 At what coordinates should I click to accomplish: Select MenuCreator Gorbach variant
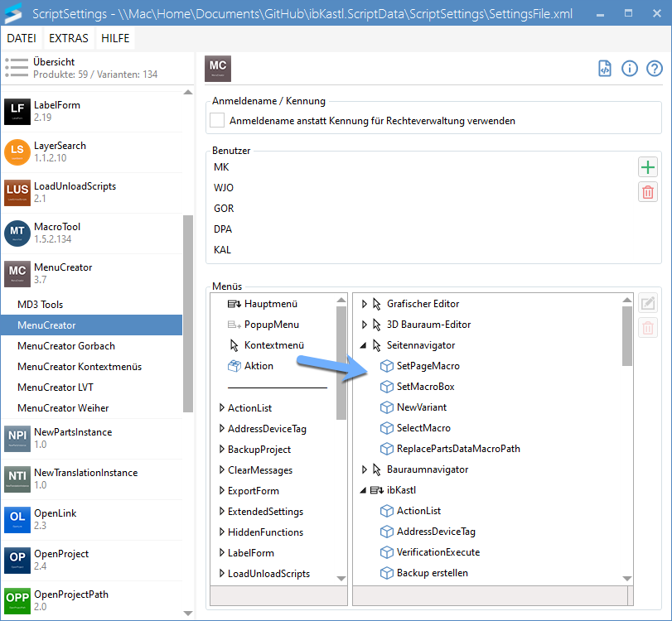(66, 346)
